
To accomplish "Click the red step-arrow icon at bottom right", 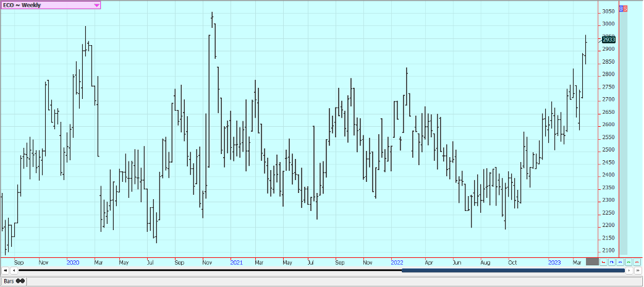I will tap(603, 262).
